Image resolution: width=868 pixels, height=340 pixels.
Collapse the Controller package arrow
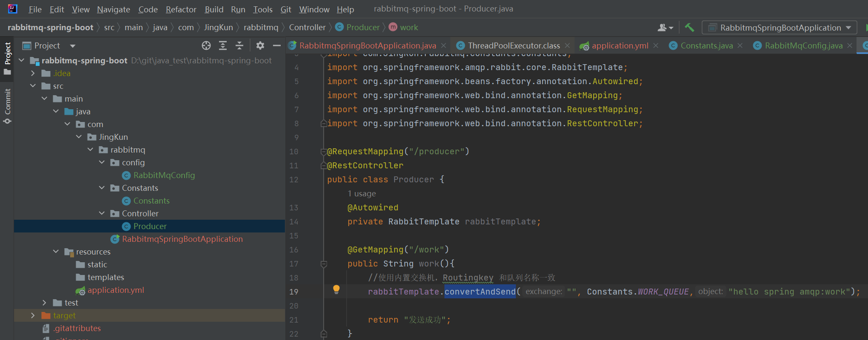102,213
